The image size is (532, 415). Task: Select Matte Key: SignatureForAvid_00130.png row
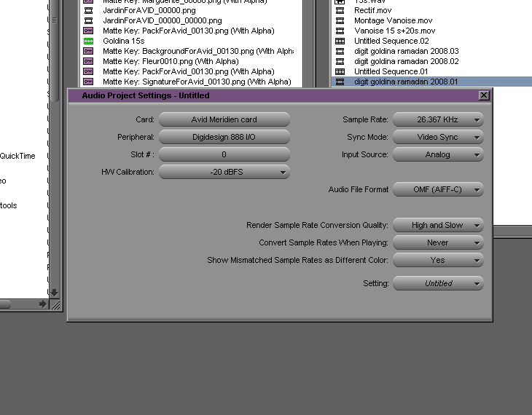click(x=197, y=82)
